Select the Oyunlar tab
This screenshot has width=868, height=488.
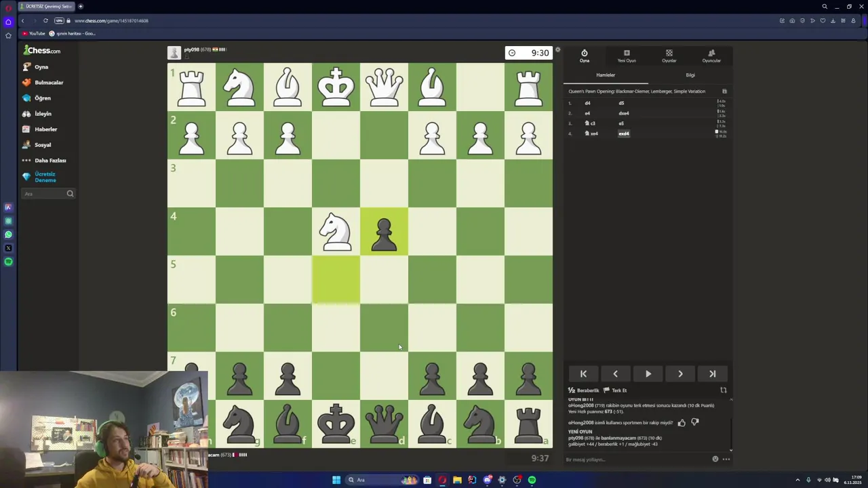tap(669, 56)
